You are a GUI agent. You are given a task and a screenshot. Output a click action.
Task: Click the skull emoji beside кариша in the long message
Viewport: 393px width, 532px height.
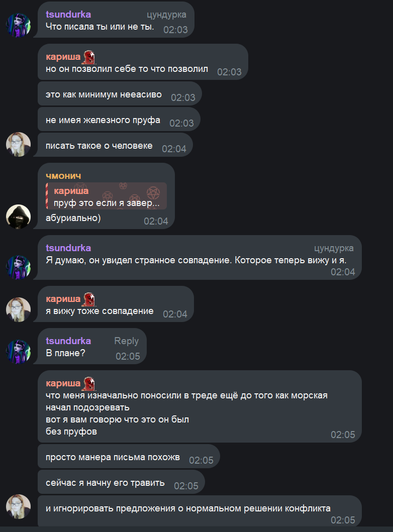[89, 384]
